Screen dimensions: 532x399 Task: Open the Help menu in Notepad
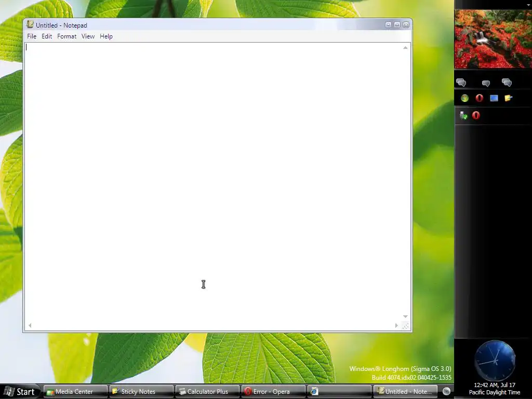pos(106,36)
